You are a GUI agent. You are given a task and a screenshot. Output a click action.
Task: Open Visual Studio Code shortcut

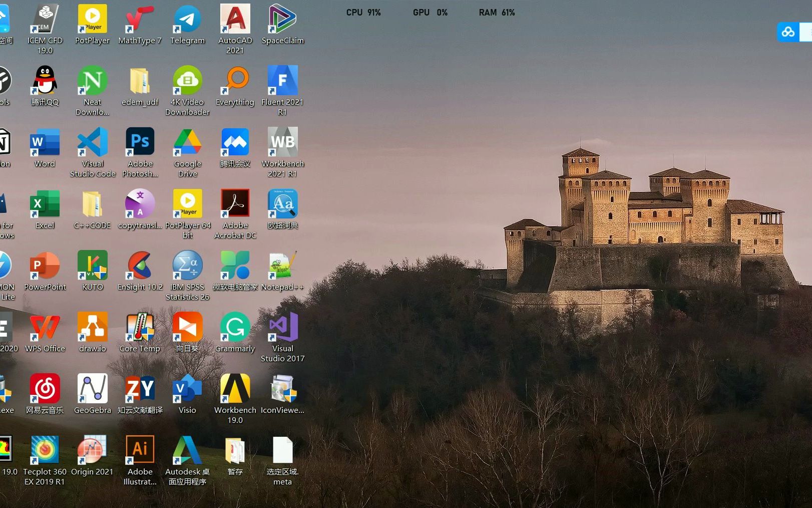coord(93,152)
